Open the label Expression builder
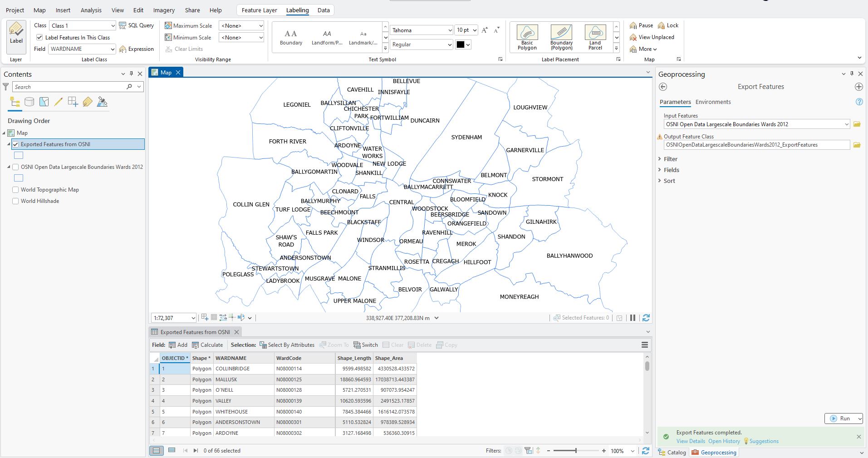 click(136, 49)
